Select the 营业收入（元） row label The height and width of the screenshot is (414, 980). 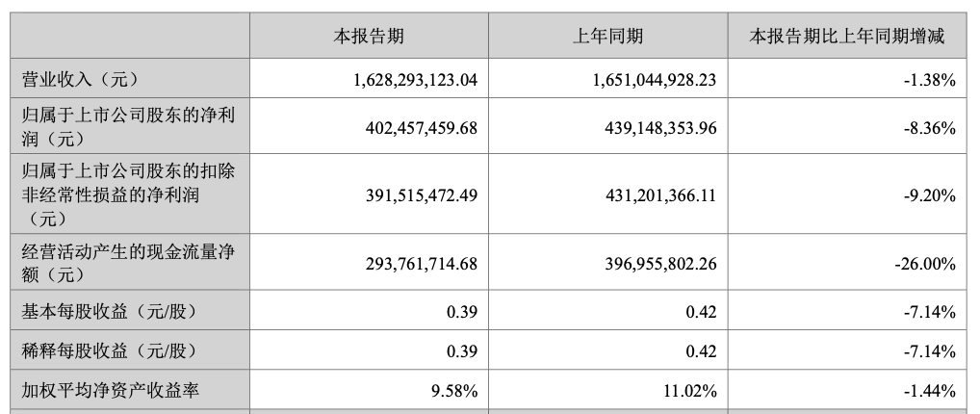tap(79, 79)
